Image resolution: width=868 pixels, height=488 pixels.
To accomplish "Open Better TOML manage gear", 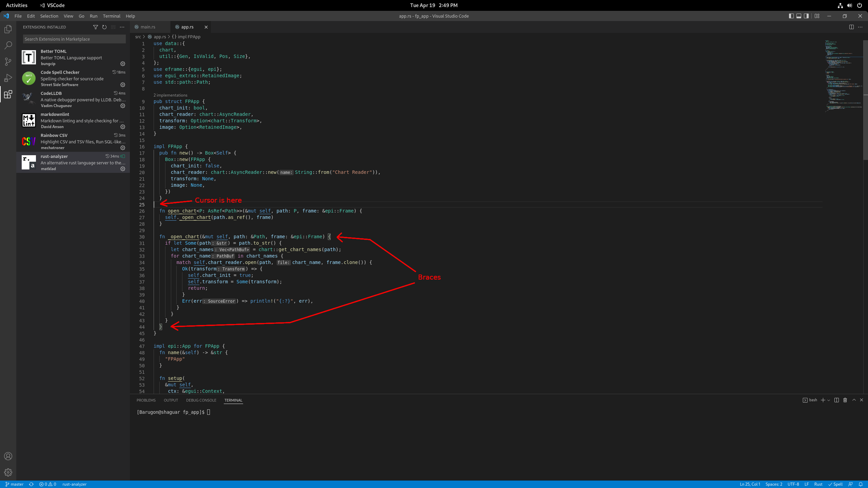I will pos(123,64).
